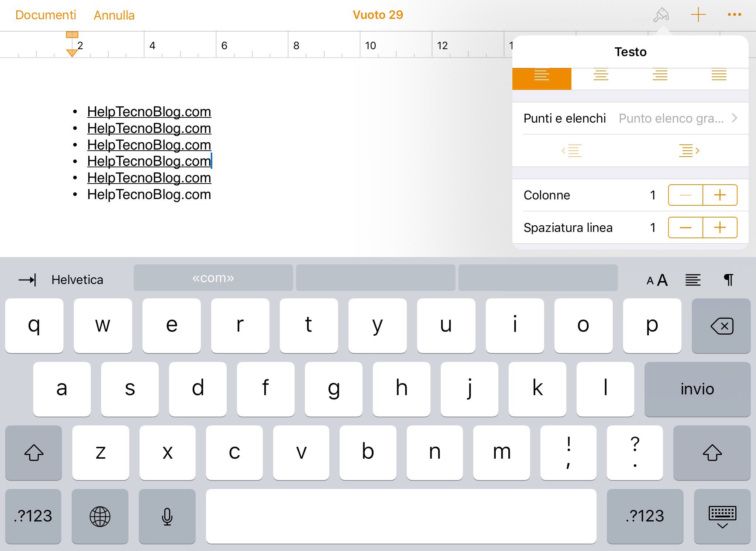This screenshot has width=756, height=551.
Task: Decrease Spaziatura linea value
Action: [x=685, y=227]
